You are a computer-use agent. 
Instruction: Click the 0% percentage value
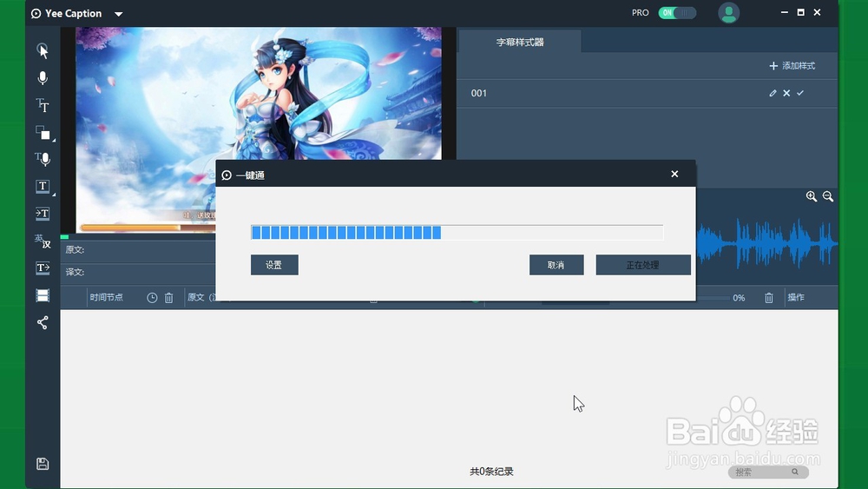[739, 298]
